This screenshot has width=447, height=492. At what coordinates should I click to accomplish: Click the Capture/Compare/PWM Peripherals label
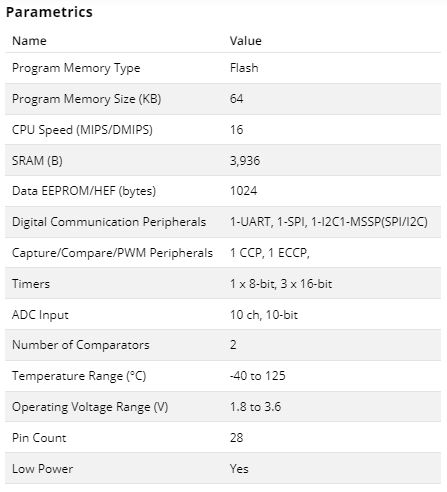point(112,253)
